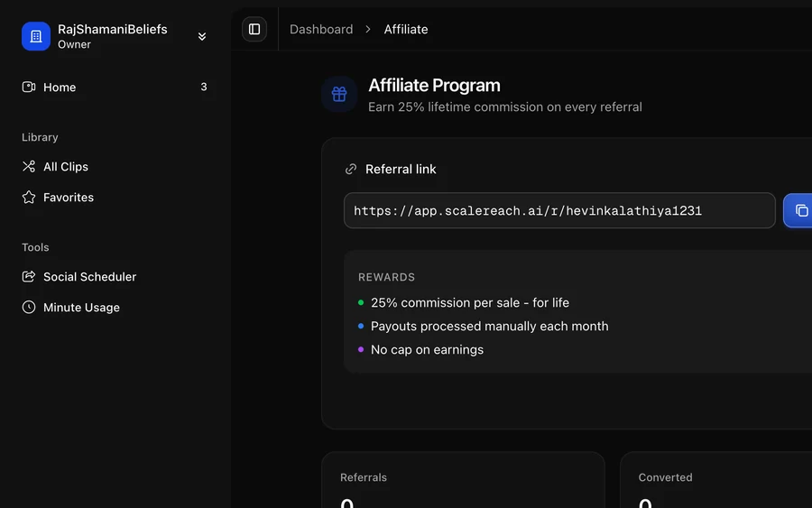Expand the RajShamaniBeliefs workspace switcher chevron
This screenshot has height=508, width=812.
(x=202, y=36)
